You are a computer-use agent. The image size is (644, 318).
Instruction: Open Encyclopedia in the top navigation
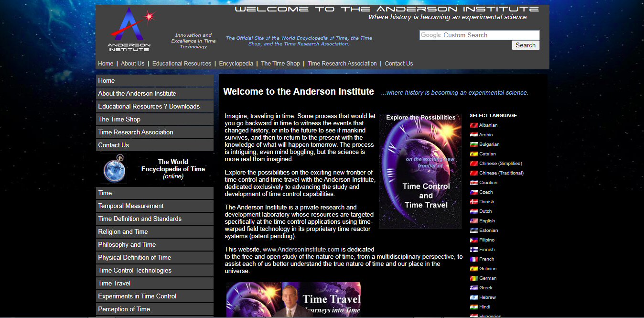[x=236, y=64]
